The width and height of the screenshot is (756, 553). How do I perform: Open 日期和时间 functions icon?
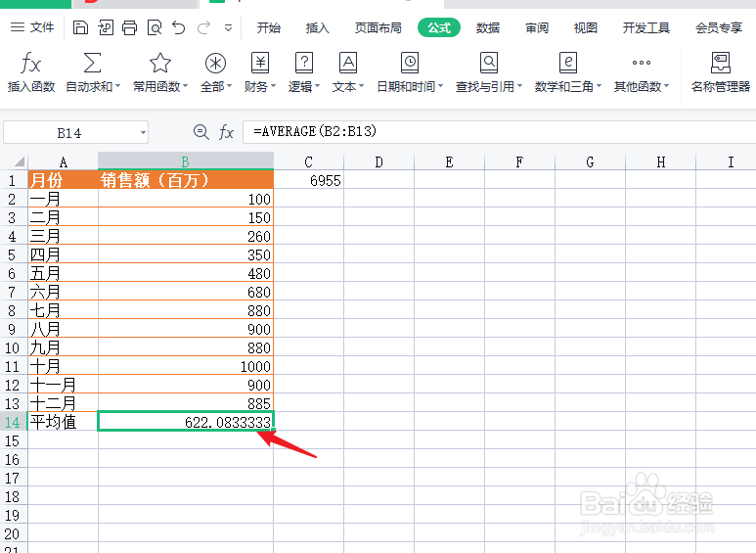410,63
